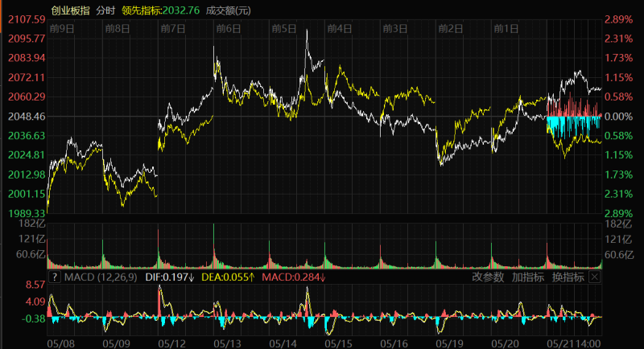The image size is (644, 349).
Task: Click the 05/19 date on time axis
Action: [449, 343]
